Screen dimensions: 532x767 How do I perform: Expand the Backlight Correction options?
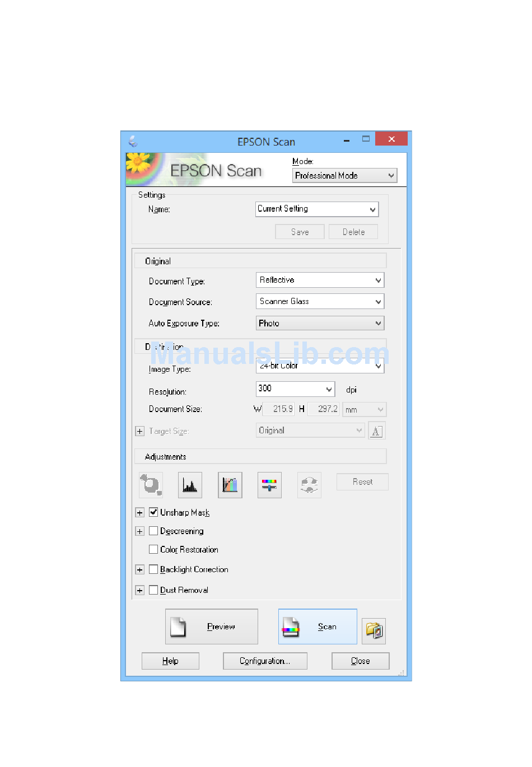coord(140,570)
